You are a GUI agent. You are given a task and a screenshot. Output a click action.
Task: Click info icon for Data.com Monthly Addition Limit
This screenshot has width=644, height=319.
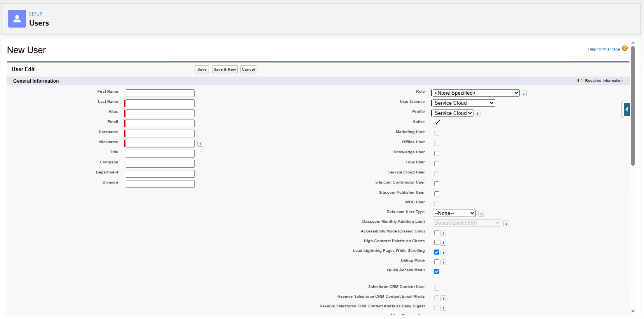[x=506, y=224]
